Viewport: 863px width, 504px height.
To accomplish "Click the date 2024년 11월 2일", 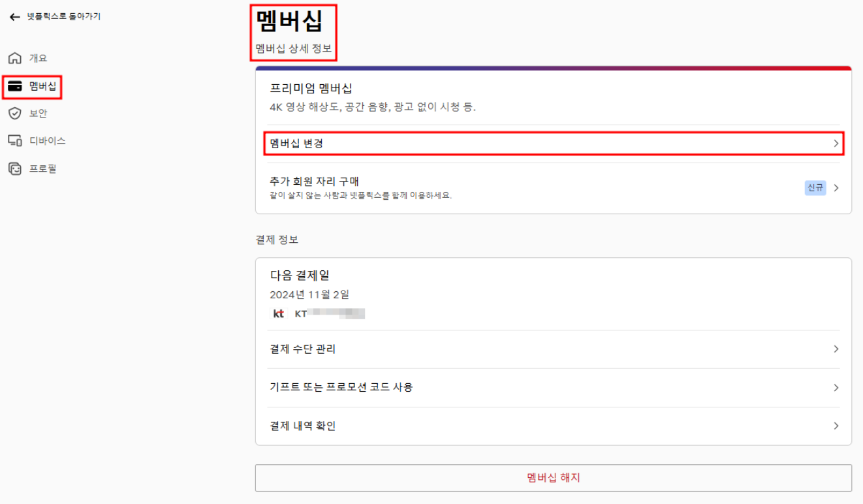I will pyautogui.click(x=309, y=295).
